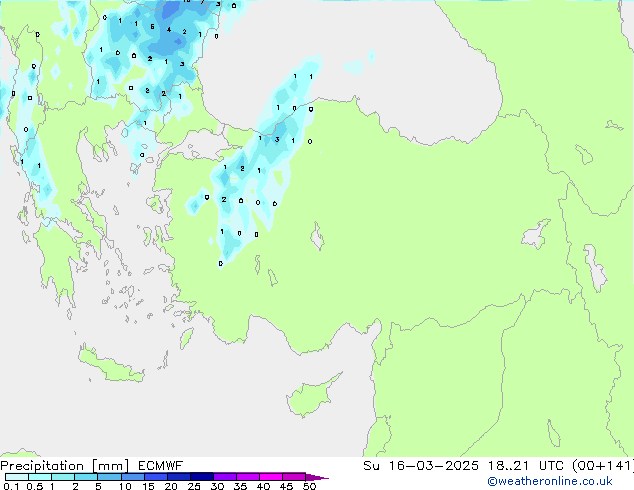Click the legend label '15'
Viewport: 634px width, 490px height.
point(148,486)
